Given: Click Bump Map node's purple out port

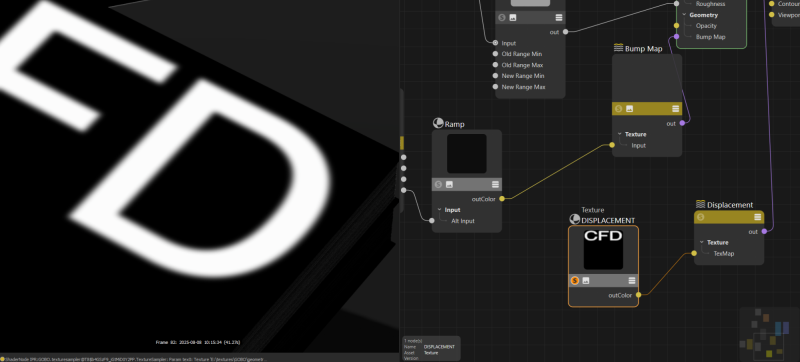Looking at the screenshot, I should tap(682, 123).
